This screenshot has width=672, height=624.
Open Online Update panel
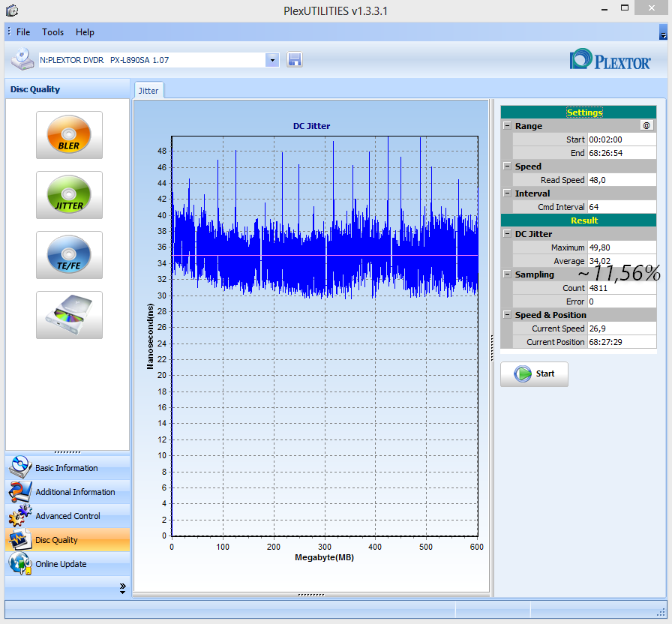coord(67,563)
